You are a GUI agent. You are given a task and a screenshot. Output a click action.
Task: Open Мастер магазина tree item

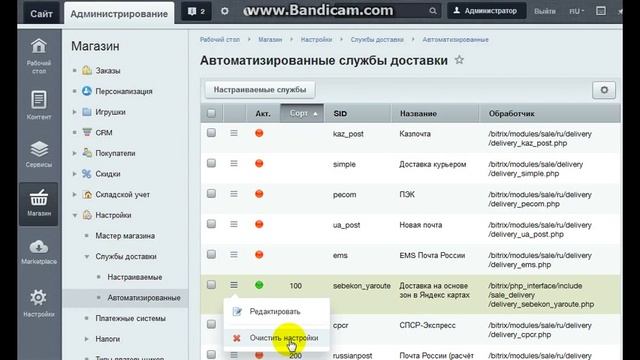[125, 236]
